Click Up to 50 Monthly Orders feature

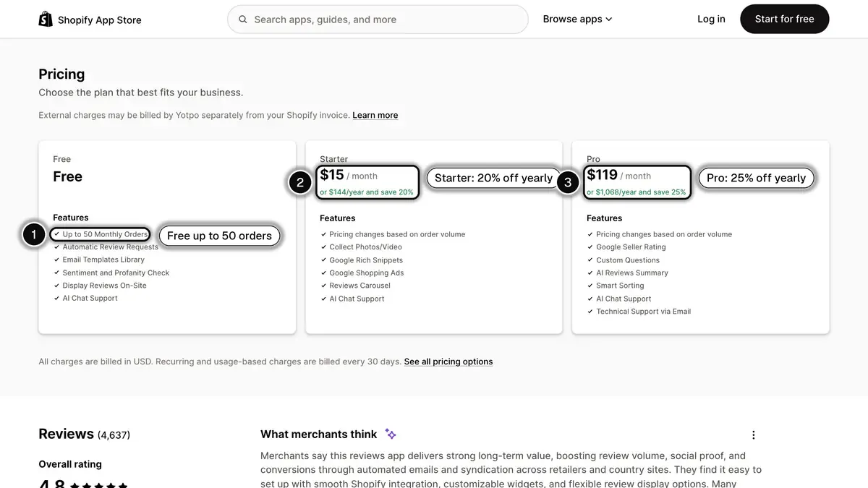[105, 234]
